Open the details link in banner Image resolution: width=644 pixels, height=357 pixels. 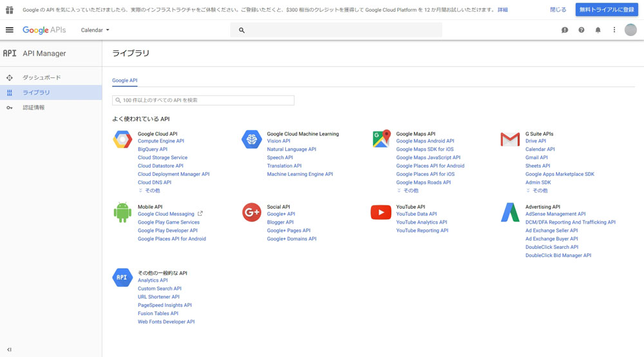click(503, 10)
